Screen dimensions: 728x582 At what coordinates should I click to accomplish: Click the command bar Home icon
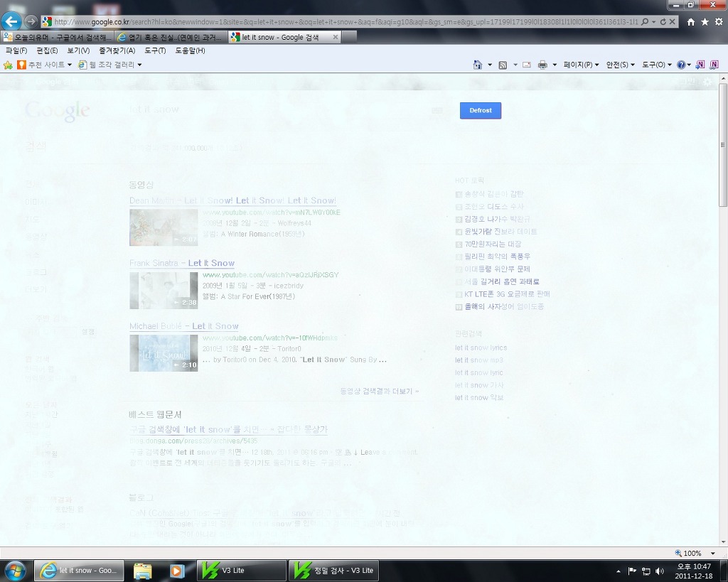477,65
